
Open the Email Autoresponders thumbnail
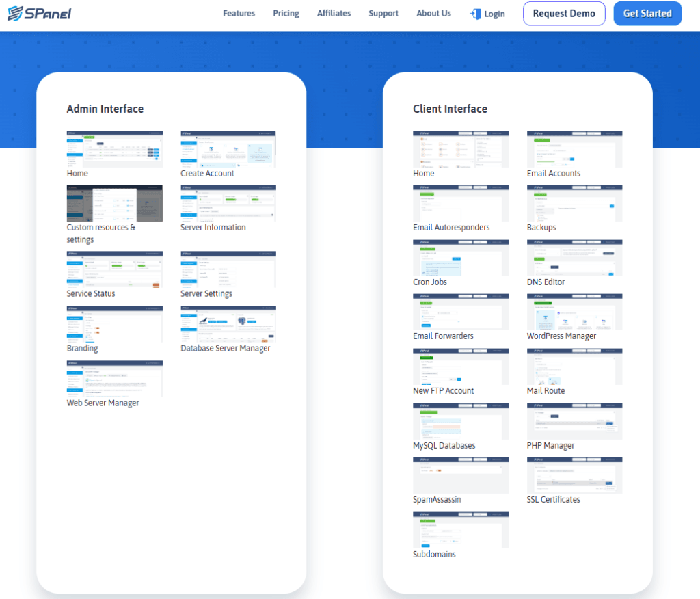coord(461,203)
